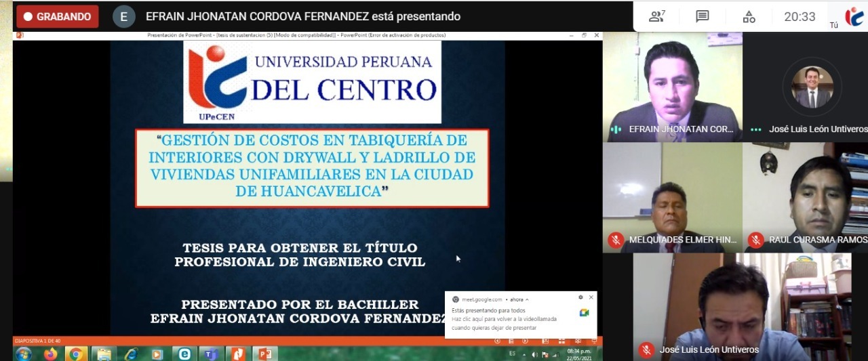
Task: Click the ES language indicator in tray
Action: (x=513, y=354)
